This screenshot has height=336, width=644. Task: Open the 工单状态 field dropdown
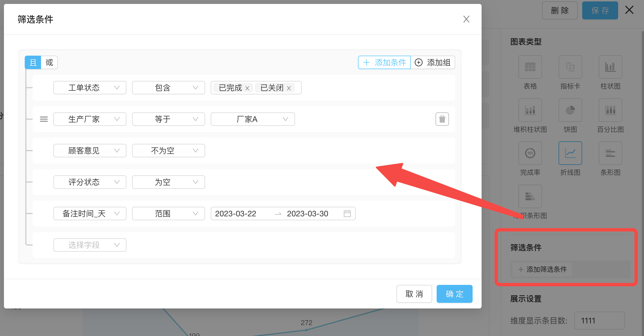point(90,88)
